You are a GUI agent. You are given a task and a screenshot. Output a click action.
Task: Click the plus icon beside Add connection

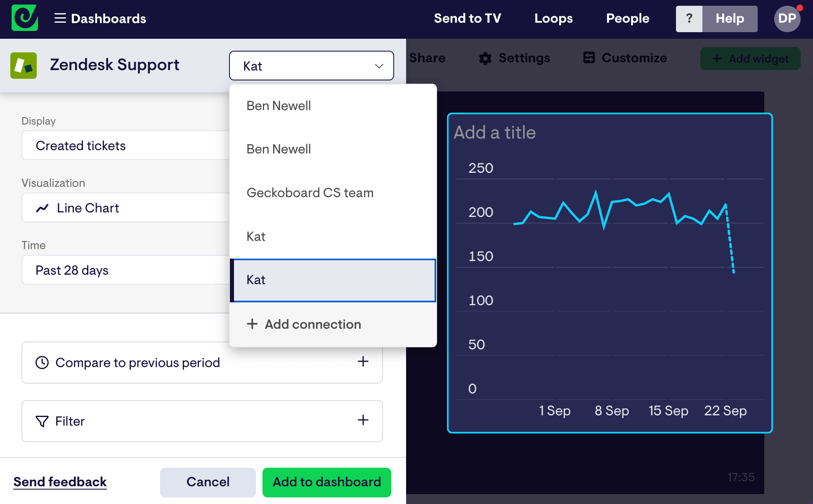point(252,324)
